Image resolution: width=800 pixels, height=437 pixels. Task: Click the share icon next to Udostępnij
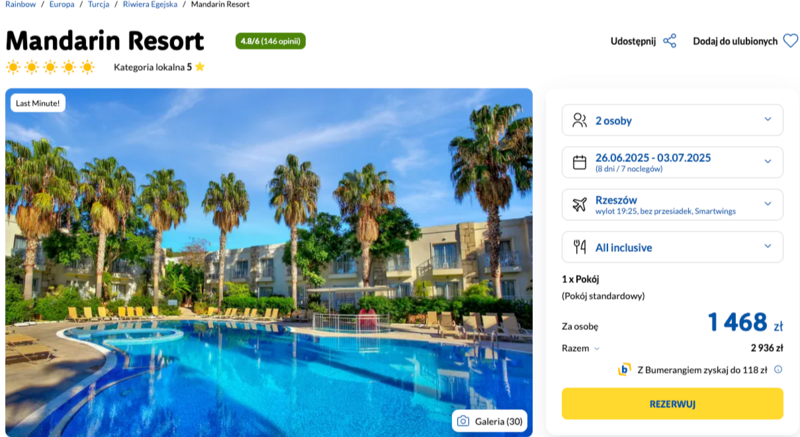point(669,41)
